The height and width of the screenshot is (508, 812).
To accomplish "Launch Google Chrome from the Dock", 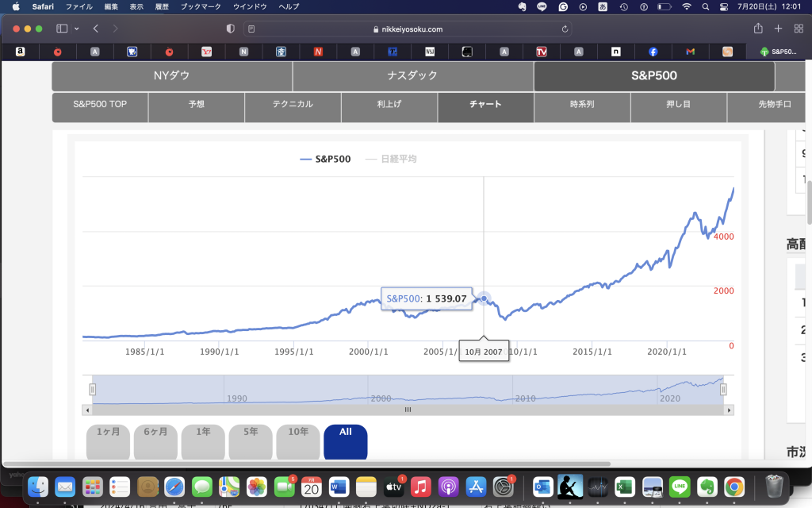I will click(x=733, y=486).
